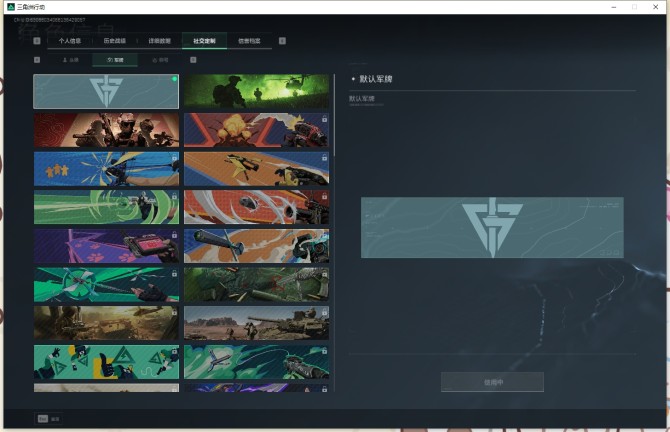This screenshot has height=432, width=670.
Task: Select the green night-vision helicopter dog tag
Action: pyautogui.click(x=256, y=91)
